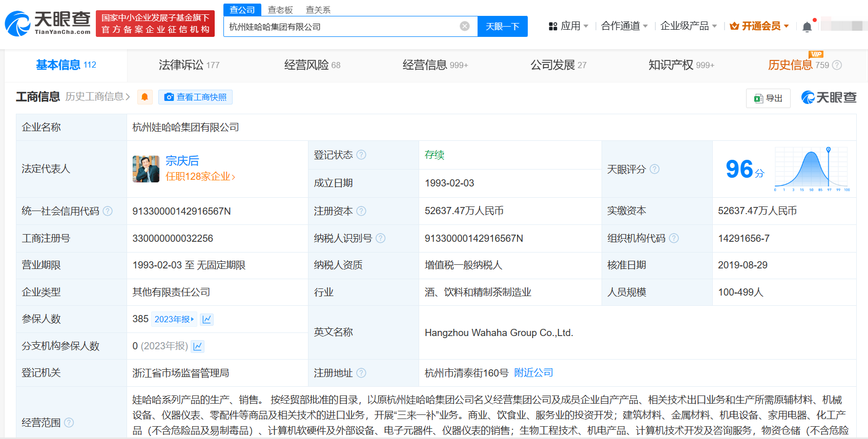Open legal representative 宗庆后 link
Screen dimensions: 868x439
tap(182, 161)
